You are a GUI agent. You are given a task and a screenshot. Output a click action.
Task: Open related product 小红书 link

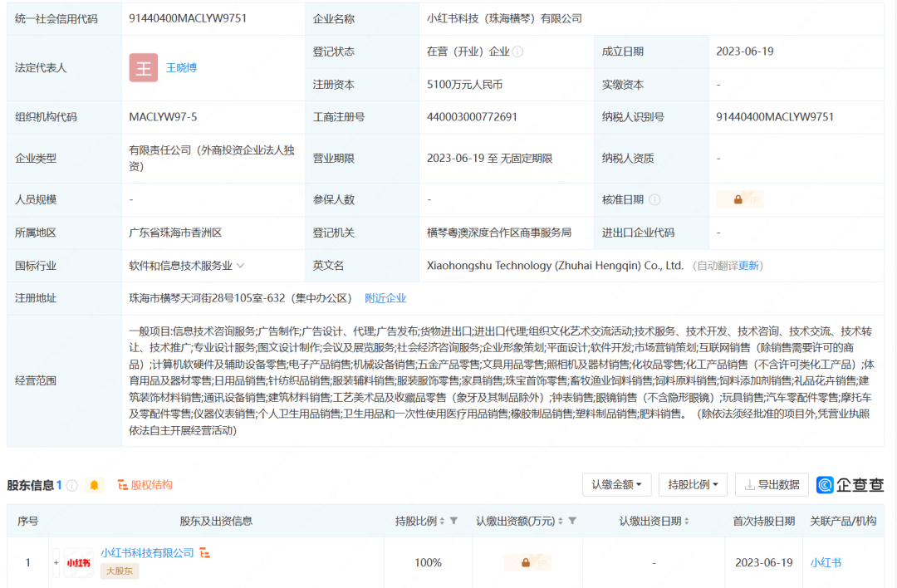click(x=826, y=563)
